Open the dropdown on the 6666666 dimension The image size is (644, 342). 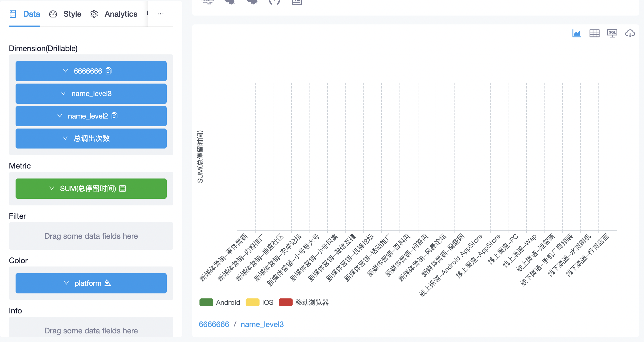pyautogui.click(x=66, y=71)
